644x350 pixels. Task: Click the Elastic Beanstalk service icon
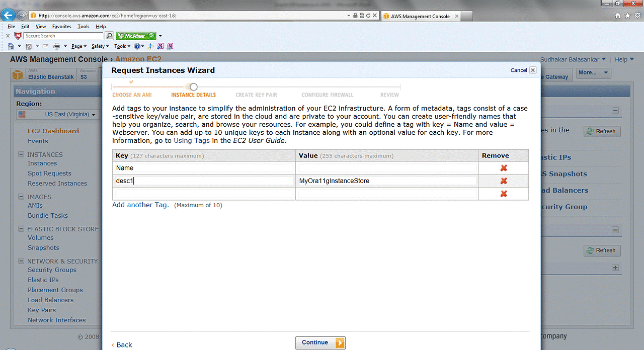18,75
